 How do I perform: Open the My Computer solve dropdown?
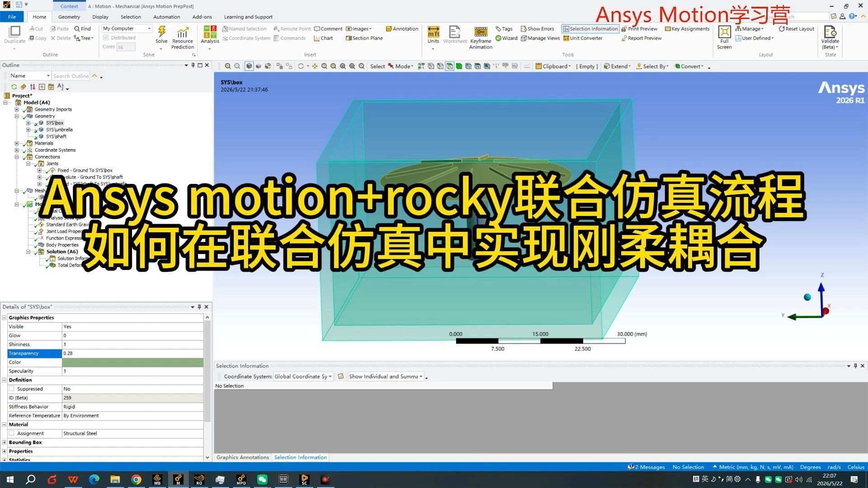coord(127,28)
